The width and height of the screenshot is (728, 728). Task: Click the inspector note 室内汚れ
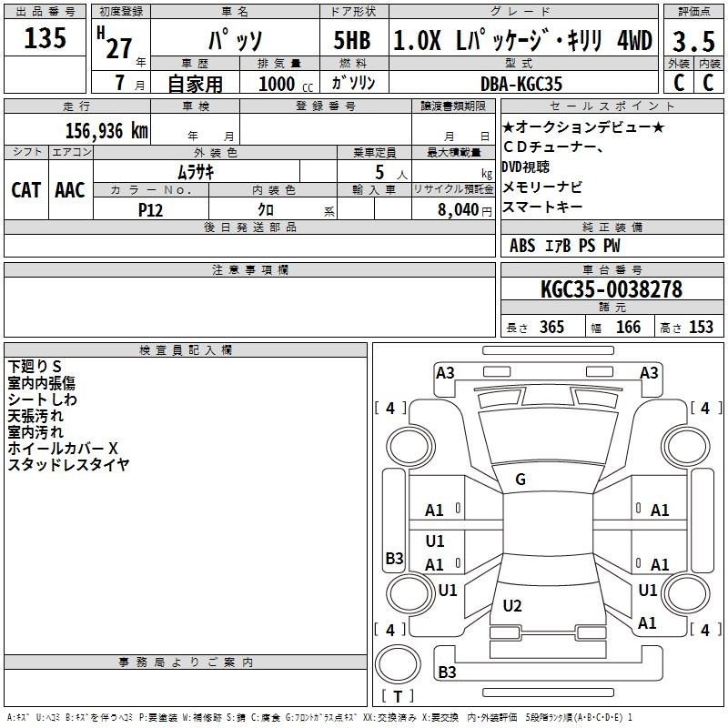click(x=35, y=431)
